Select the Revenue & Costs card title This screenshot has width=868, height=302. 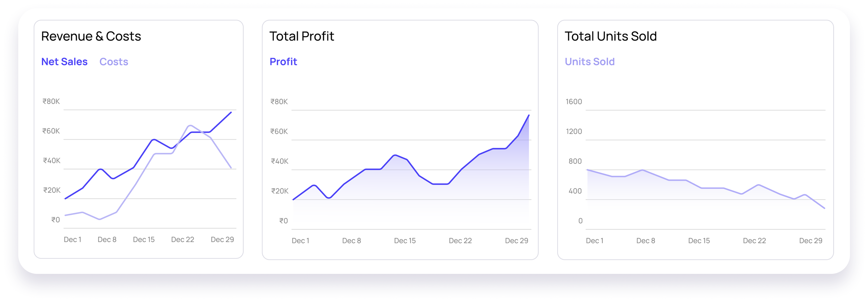click(x=91, y=36)
